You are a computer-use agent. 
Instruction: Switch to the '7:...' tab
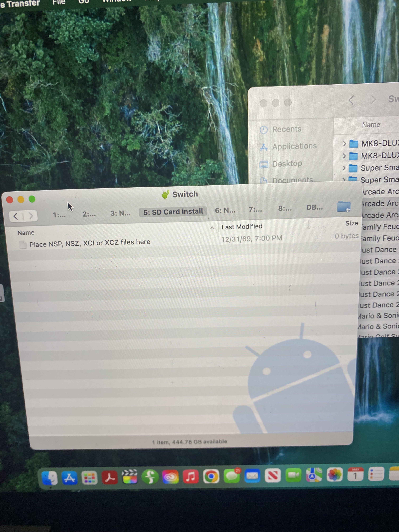(x=255, y=210)
